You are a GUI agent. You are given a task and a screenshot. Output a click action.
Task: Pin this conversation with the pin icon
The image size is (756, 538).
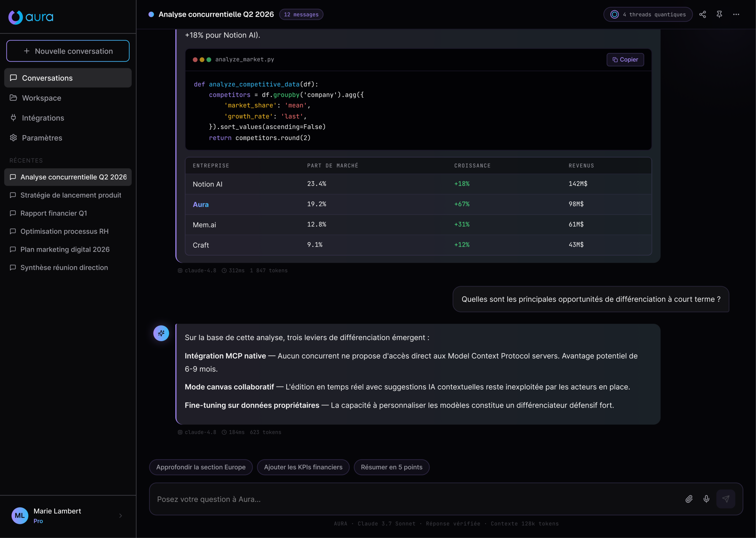tap(719, 14)
